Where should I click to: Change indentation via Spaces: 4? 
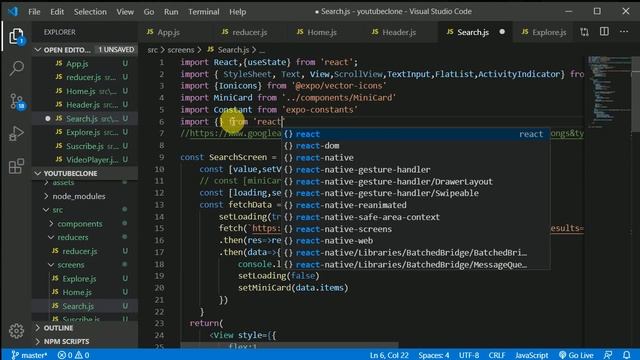[x=433, y=355]
